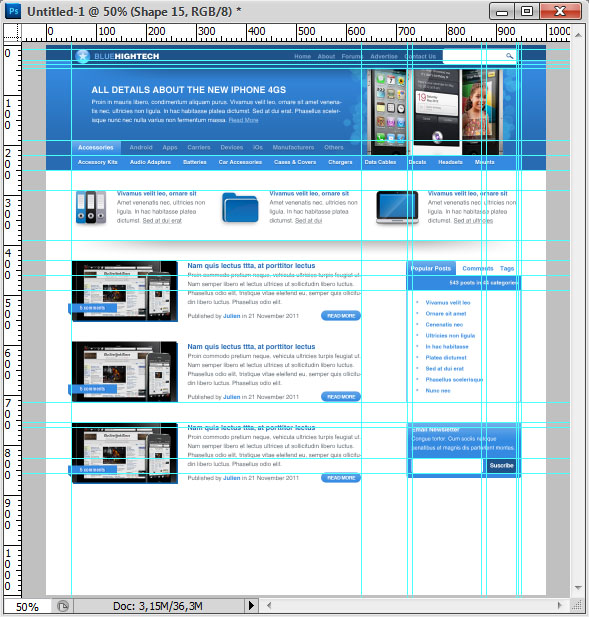The height and width of the screenshot is (617, 589).
Task: Click the Audio Adapters submenu item
Action: (x=150, y=162)
